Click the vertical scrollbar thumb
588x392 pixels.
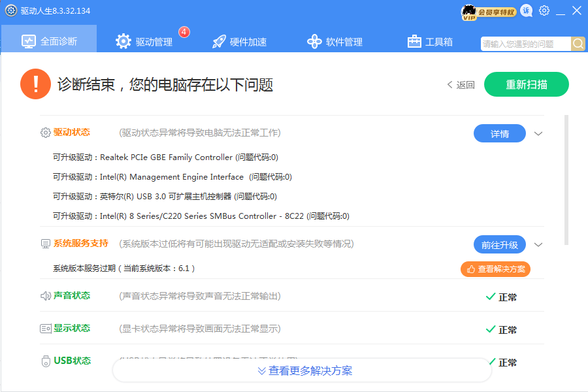click(566, 180)
